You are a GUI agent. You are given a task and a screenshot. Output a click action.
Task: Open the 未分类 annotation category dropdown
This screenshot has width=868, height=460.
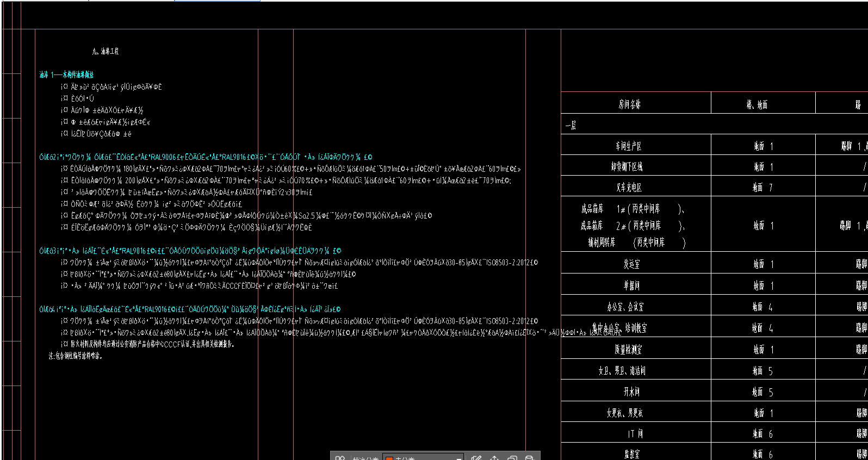(x=458, y=458)
